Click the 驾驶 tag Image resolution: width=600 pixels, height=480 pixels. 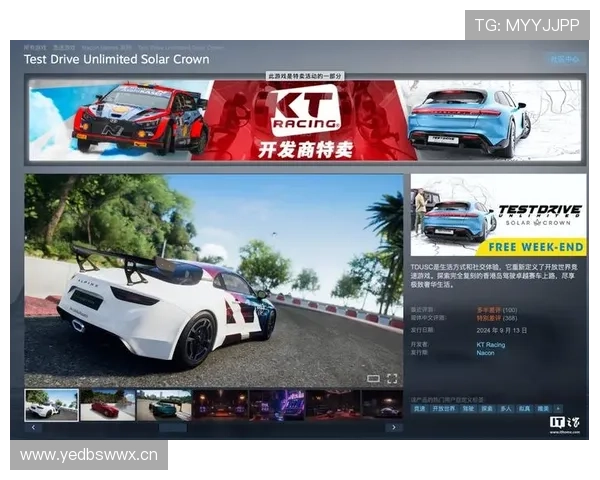pos(469,409)
